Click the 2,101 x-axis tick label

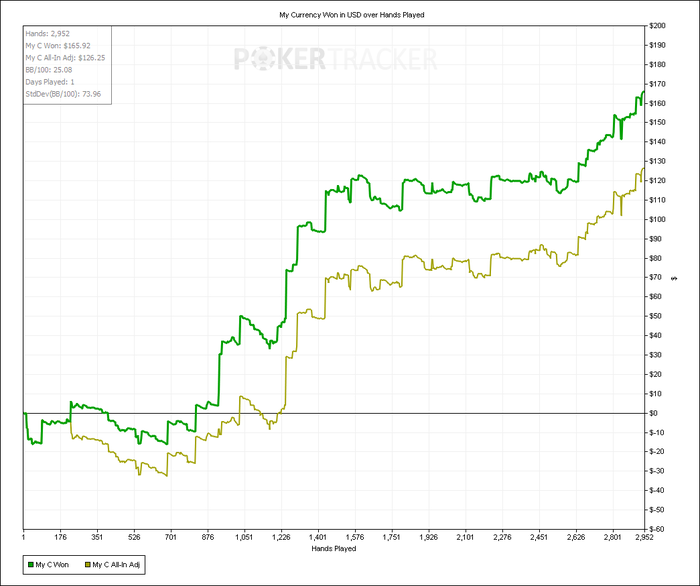coord(465,537)
